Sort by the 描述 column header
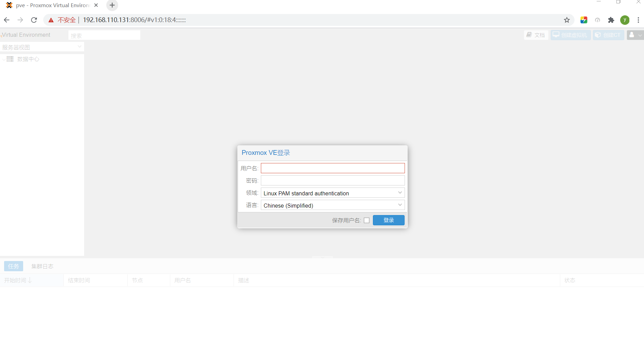Screen dimensions: 644x341 coord(397,280)
